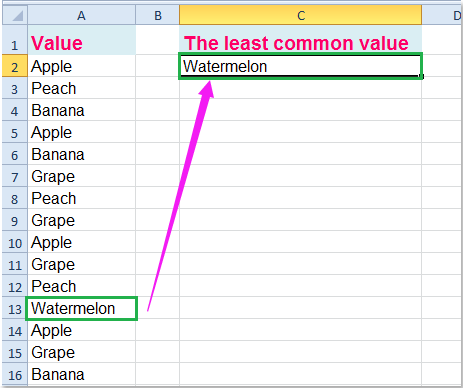Select row 2 header
The image size is (463, 388).
(x=15, y=66)
